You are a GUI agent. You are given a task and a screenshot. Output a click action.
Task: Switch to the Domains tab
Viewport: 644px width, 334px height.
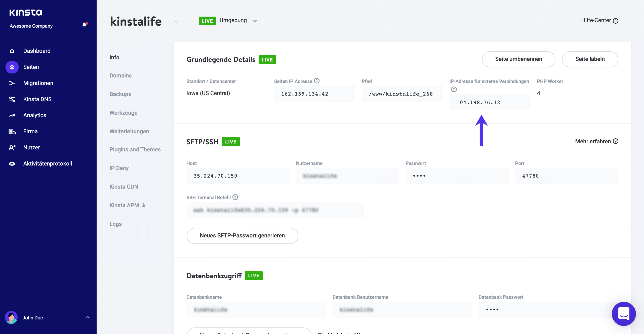[x=120, y=75]
